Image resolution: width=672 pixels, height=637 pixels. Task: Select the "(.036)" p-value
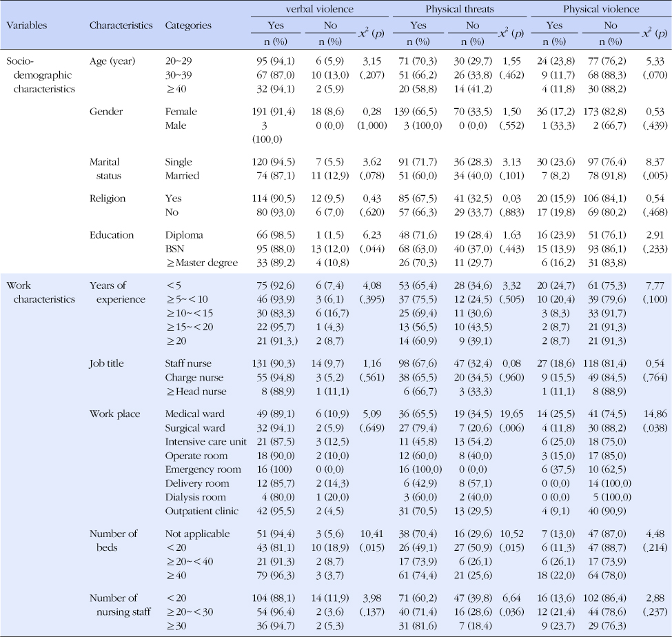point(511,612)
